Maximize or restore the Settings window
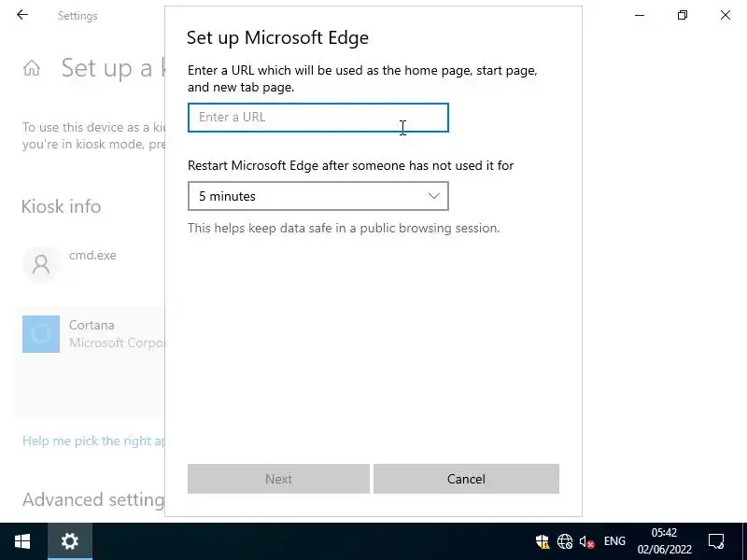Screen dimensions: 747x560 (683, 15)
